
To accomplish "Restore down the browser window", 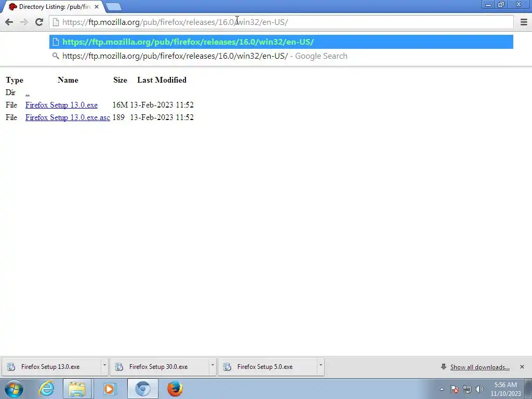I will (x=501, y=4).
